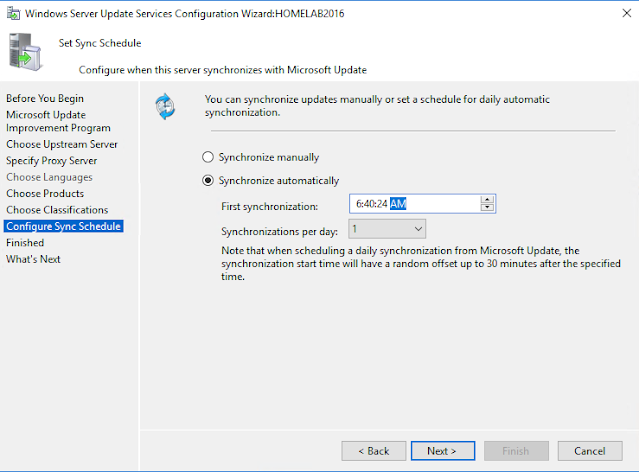
Task: Go to the Before You Begin step
Action: (45, 99)
